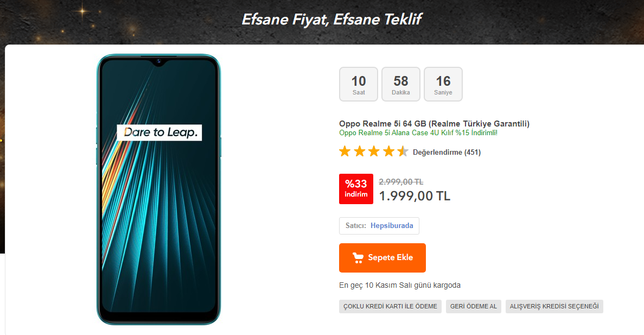Click the fourth rating star
This screenshot has height=335, width=644.
388,151
